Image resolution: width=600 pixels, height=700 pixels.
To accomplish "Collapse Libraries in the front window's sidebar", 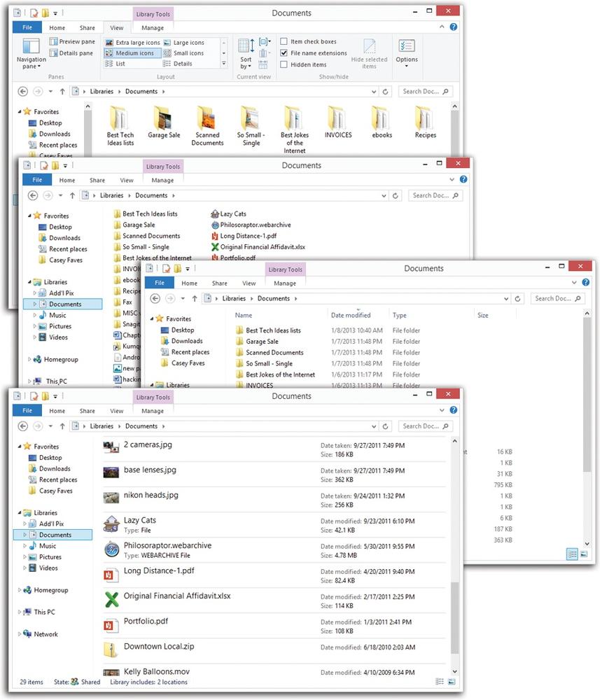I will [19, 513].
